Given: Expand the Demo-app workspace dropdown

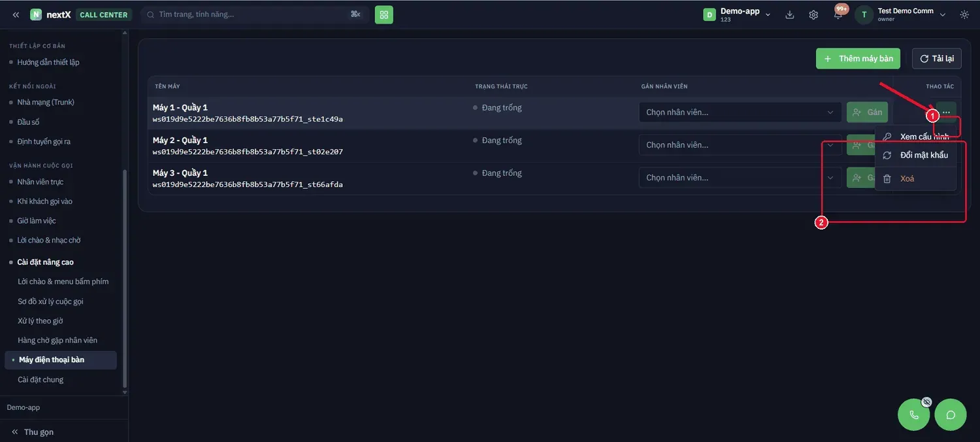Looking at the screenshot, I should click(768, 14).
